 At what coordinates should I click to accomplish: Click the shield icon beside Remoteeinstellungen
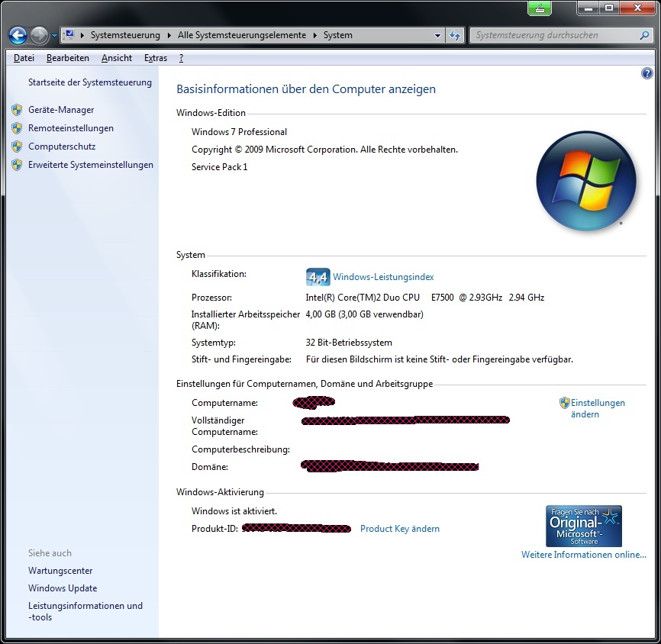coord(17,128)
